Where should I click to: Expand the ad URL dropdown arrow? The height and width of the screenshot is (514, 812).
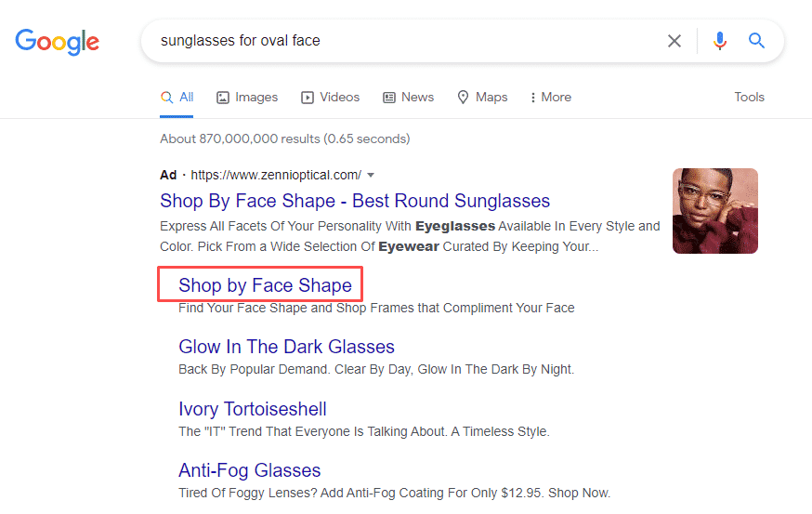point(371,175)
